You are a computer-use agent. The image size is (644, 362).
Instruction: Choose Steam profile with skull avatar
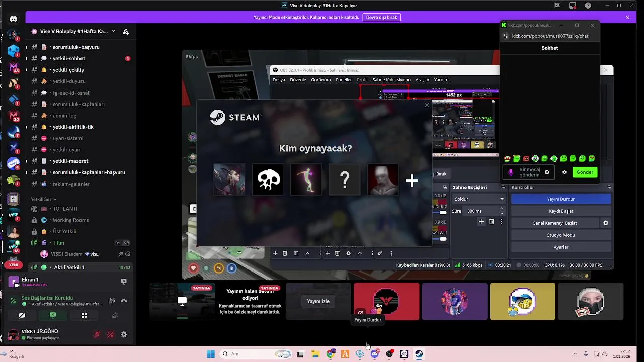(x=268, y=179)
